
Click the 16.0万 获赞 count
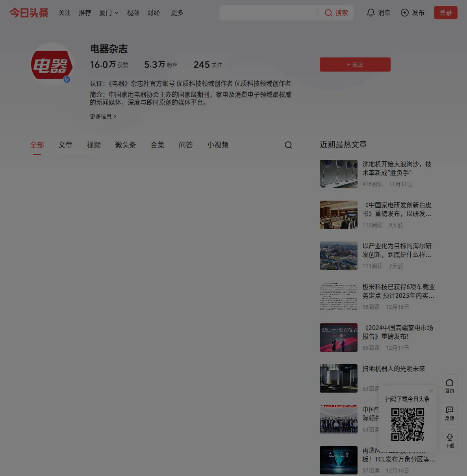[x=109, y=65]
